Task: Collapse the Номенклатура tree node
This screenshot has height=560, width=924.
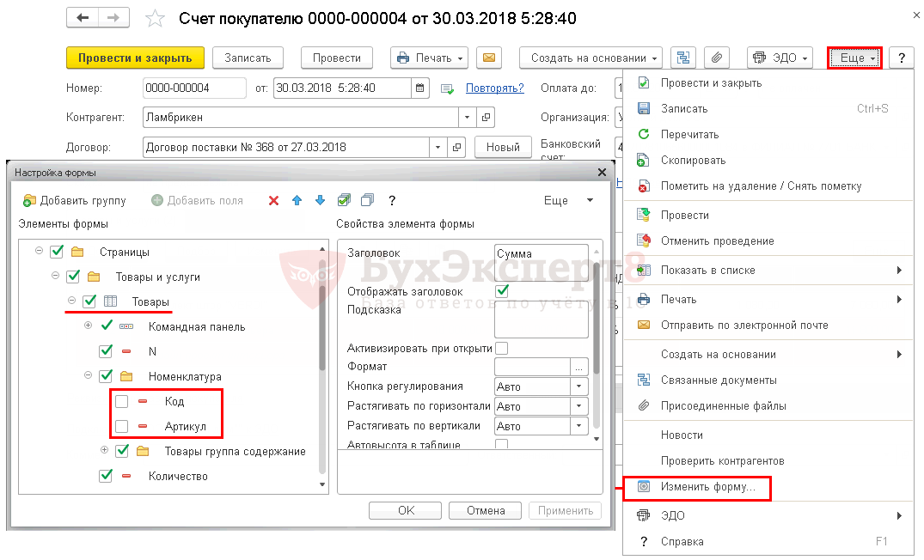Action: [x=88, y=376]
